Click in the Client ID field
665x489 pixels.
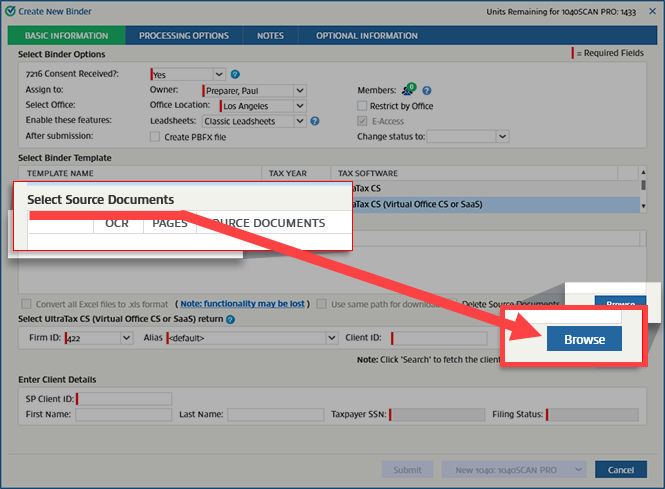(x=439, y=338)
